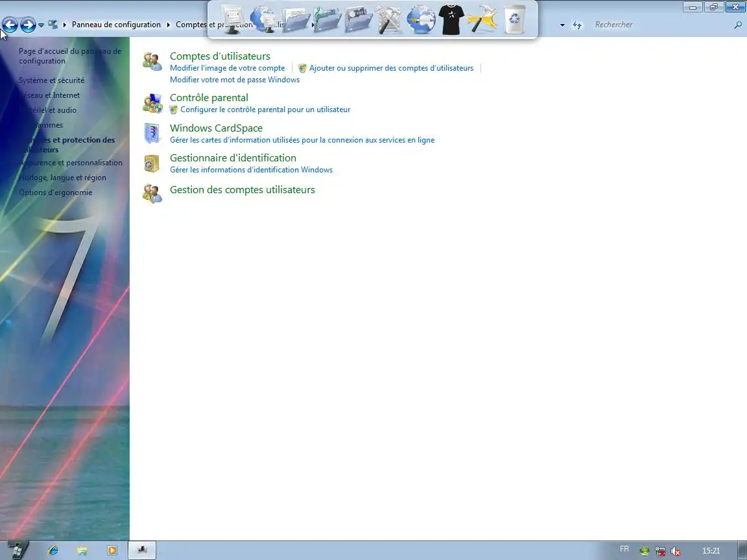Click the FR language indicator

point(624,549)
